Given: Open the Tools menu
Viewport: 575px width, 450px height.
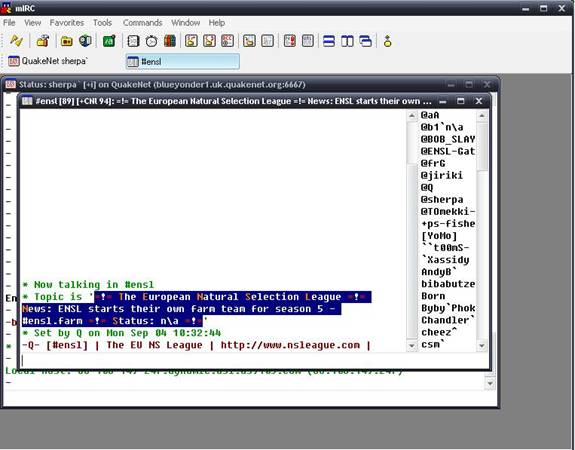Looking at the screenshot, I should pyautogui.click(x=102, y=23).
